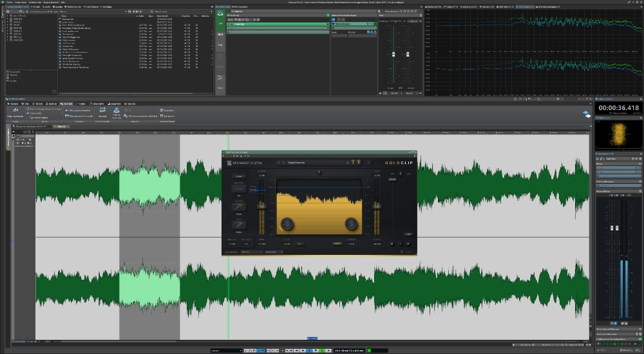Click the Méta-normaliseur ribbon icon

click(15, 110)
